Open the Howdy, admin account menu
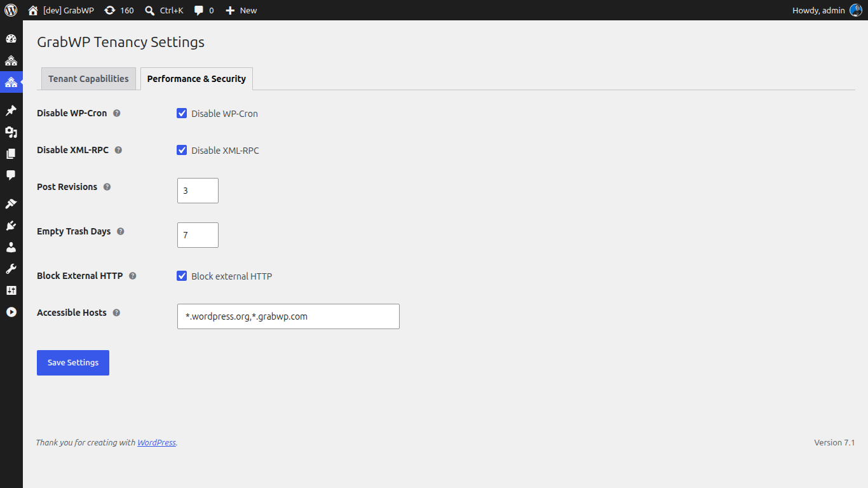Screen dimensions: 868x488 point(827,10)
